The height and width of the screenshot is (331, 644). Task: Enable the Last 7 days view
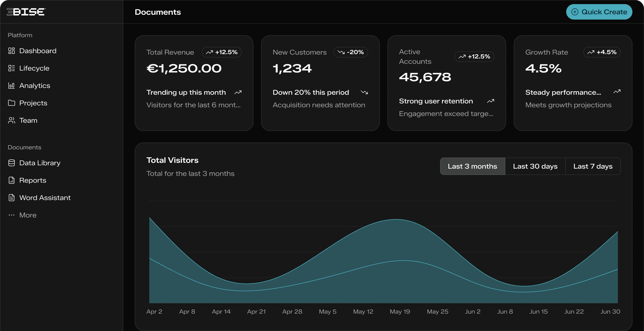[593, 166]
